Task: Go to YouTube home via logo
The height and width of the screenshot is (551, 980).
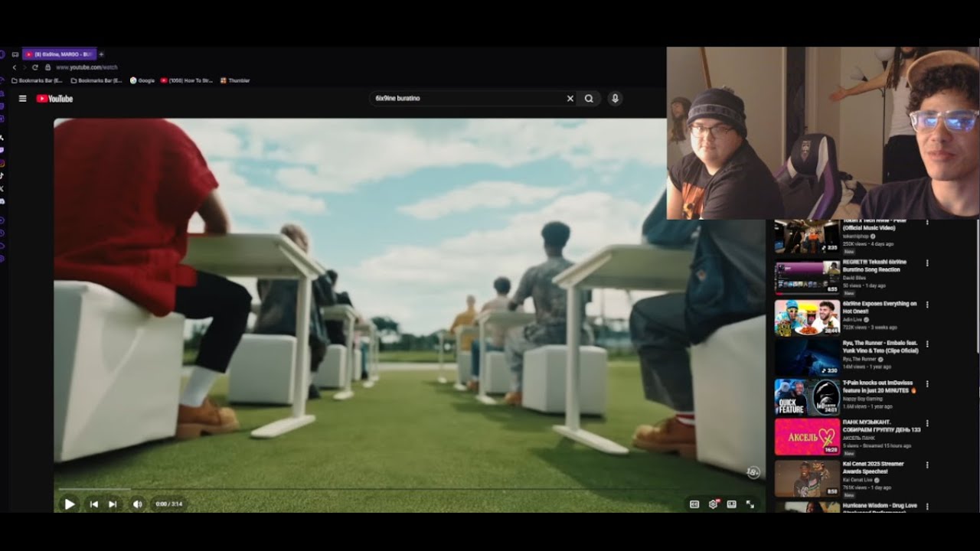Action: pyautogui.click(x=54, y=99)
